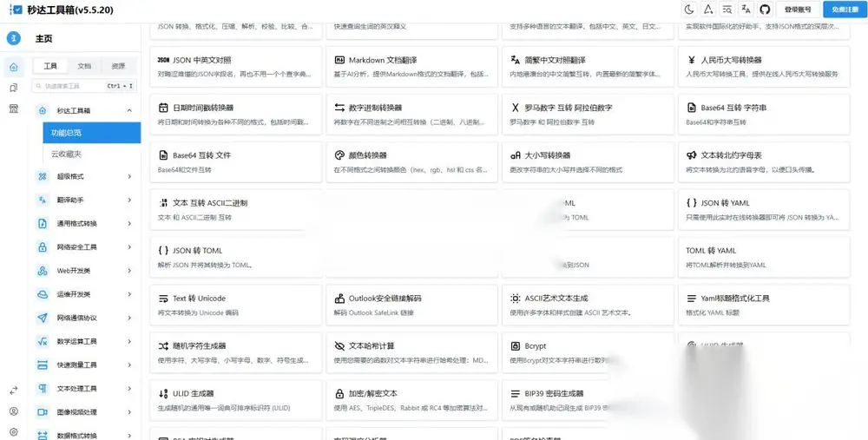Expand the 网络安全工具 sidebar group
The width and height of the screenshot is (868, 440).
pyautogui.click(x=86, y=247)
